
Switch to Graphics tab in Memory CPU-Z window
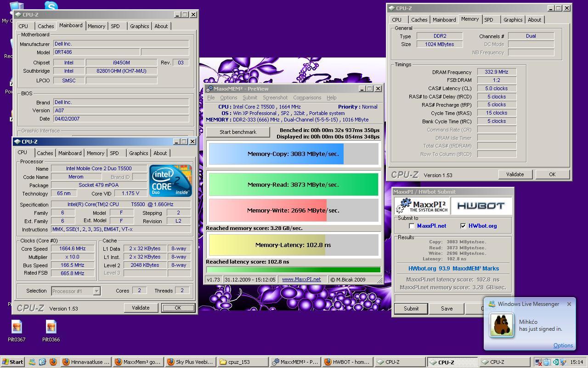513,20
